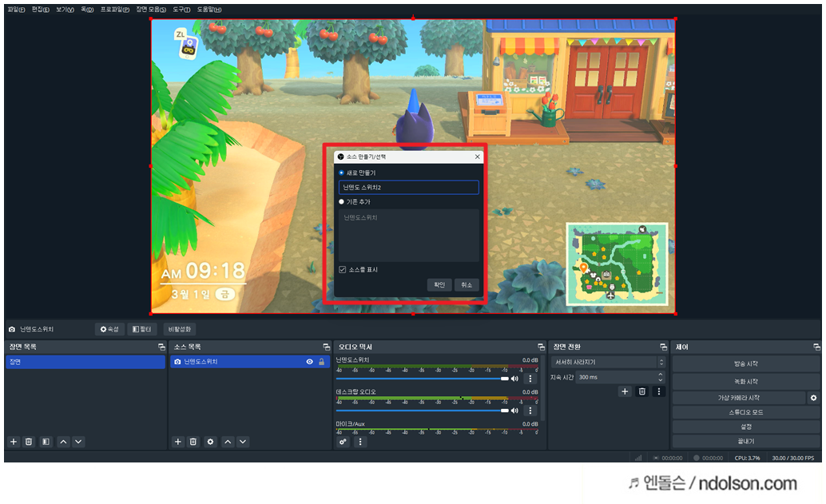Viewport: 826px width, 504px height.
Task: Open the 데스크탑 오디오 options menu
Action: tap(530, 411)
